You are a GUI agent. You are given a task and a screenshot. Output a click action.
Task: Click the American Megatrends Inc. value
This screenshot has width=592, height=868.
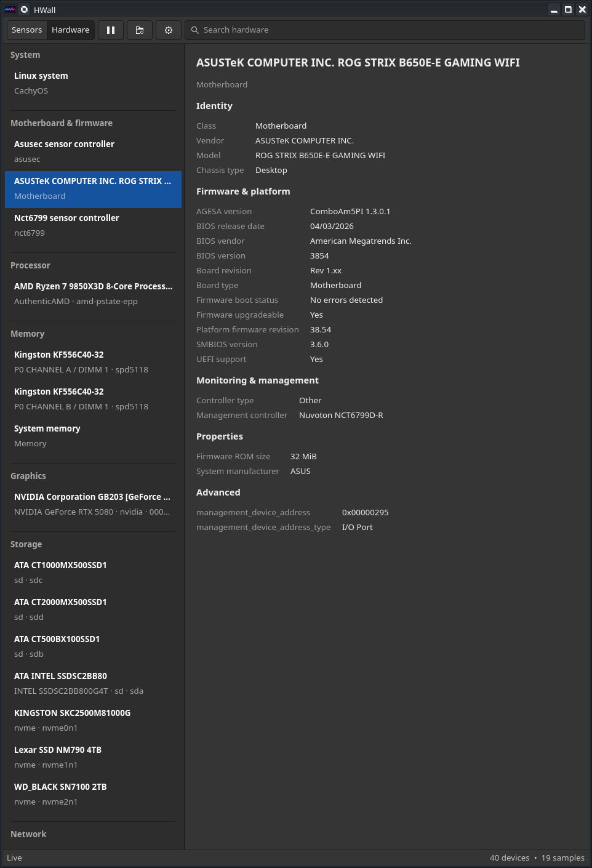point(361,241)
